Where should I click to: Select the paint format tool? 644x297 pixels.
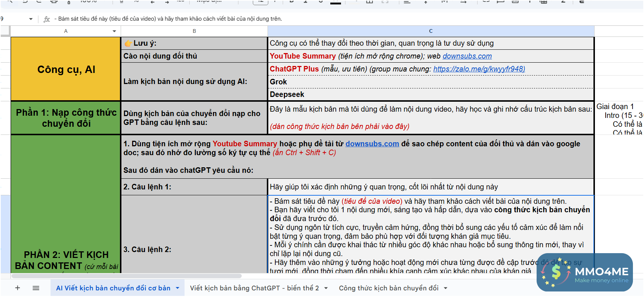pyautogui.click(x=69, y=1)
